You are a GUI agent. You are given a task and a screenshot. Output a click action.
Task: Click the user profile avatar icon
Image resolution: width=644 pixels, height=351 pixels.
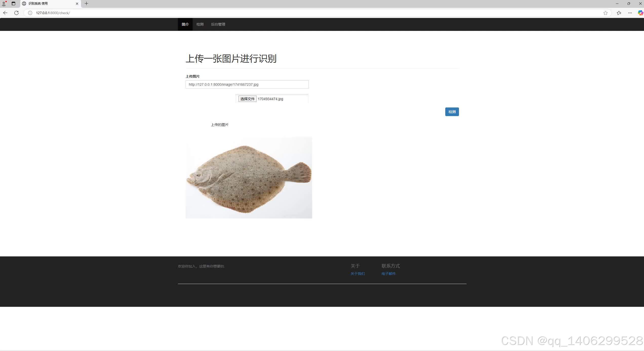pos(4,4)
